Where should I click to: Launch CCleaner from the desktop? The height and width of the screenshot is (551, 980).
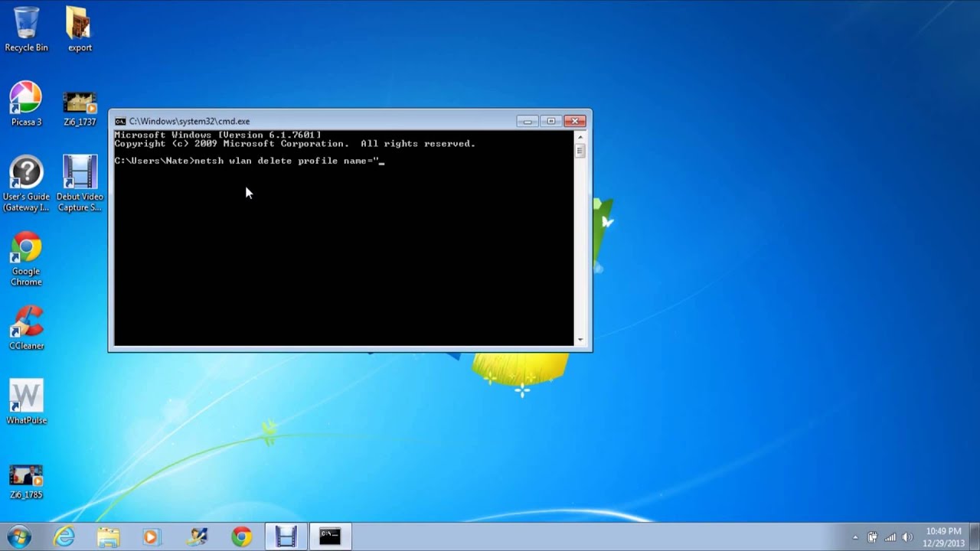pyautogui.click(x=26, y=328)
